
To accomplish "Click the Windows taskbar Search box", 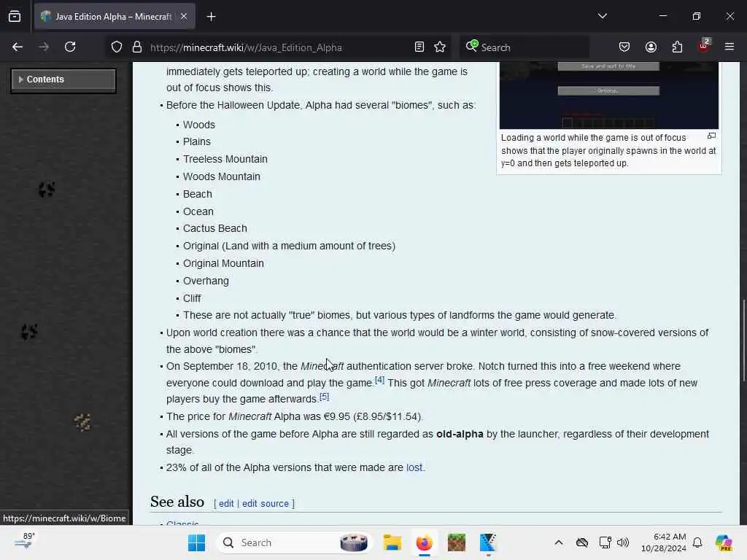I will pos(294,542).
